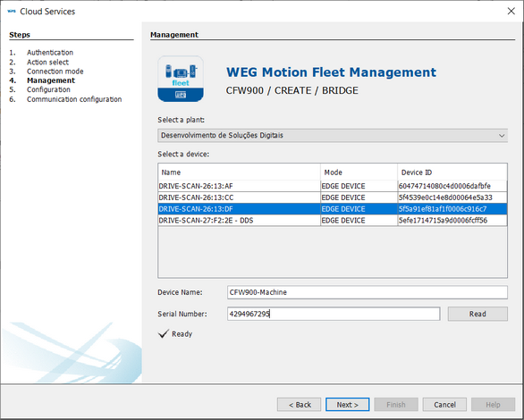
Task: Click the Name column header
Action: coord(239,172)
